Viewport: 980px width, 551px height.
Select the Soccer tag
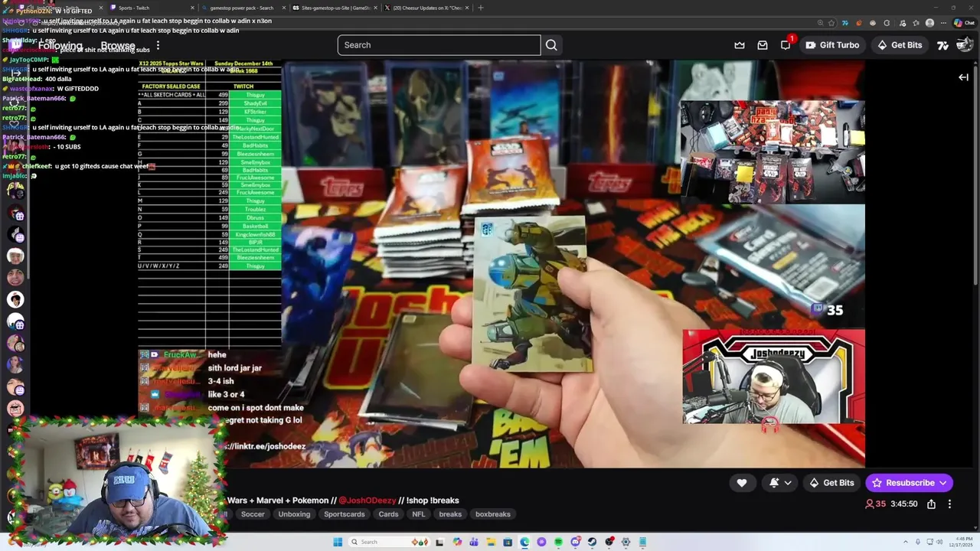(253, 514)
